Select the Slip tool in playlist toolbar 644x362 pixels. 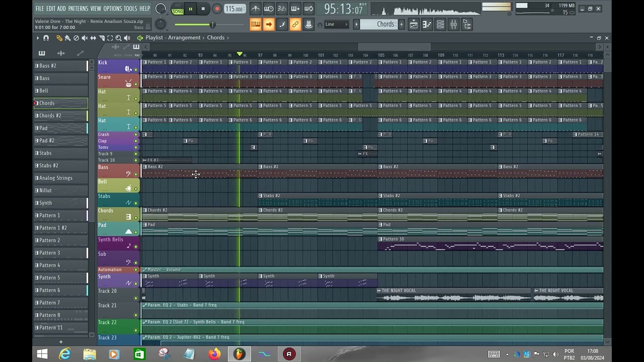(93, 38)
